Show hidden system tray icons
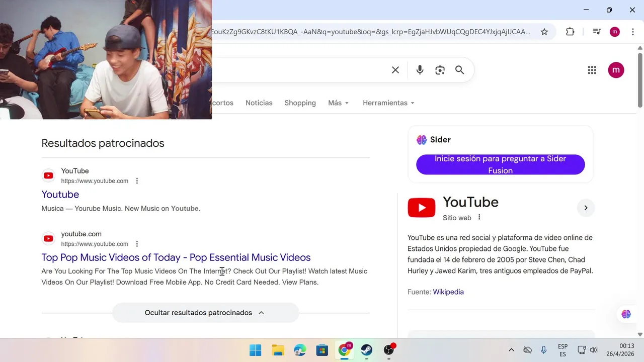Viewport: 644px width, 362px height. (x=511, y=350)
